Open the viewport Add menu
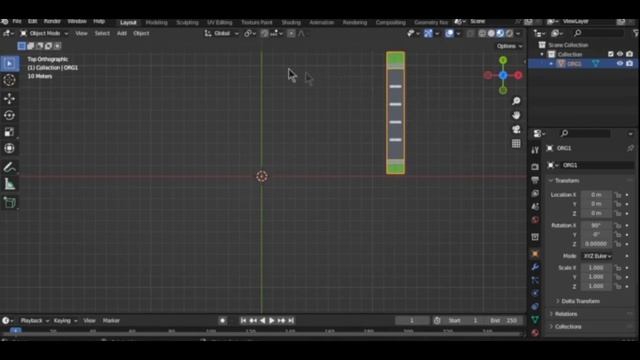The width and height of the screenshot is (640, 360). click(x=122, y=33)
